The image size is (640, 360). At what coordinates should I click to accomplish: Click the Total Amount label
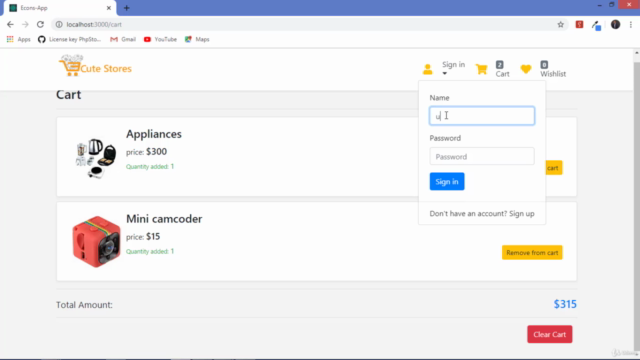click(x=84, y=305)
